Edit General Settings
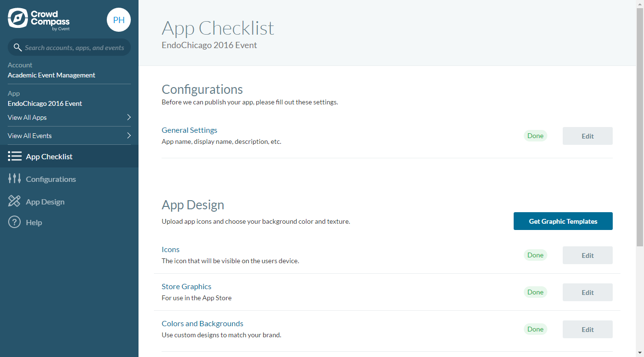644x357 pixels. (x=587, y=136)
